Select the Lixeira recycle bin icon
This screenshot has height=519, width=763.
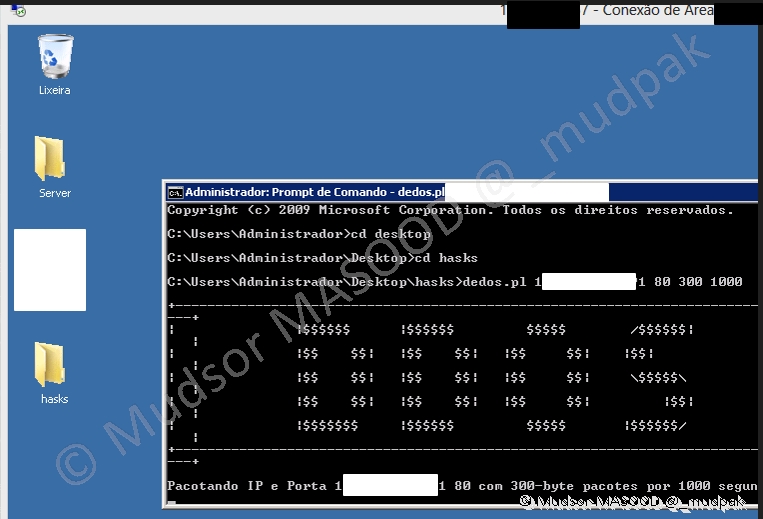point(54,57)
